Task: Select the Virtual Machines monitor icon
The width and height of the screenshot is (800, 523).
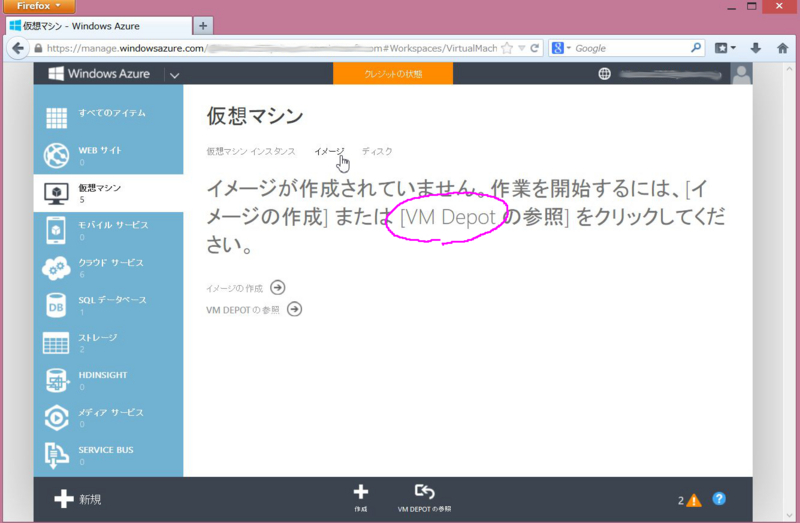Action: 56,193
